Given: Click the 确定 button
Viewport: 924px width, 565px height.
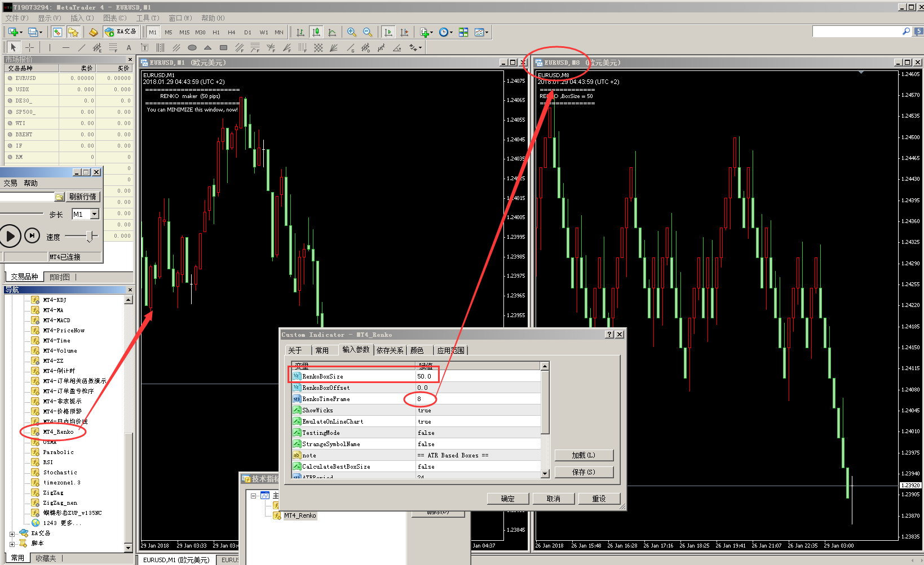Looking at the screenshot, I should 508,499.
